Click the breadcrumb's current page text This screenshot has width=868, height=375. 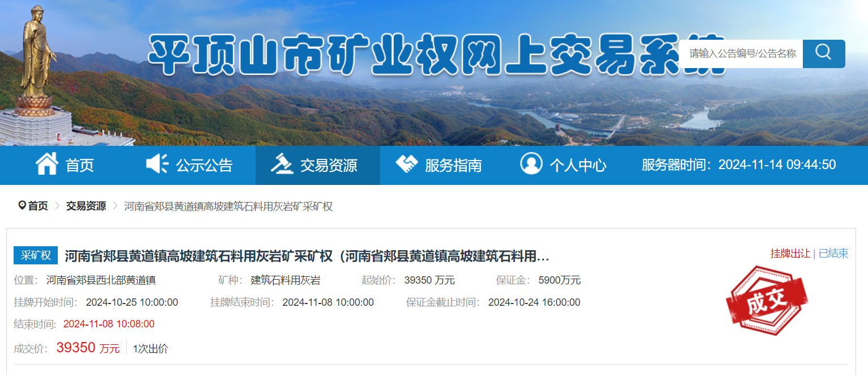[228, 206]
